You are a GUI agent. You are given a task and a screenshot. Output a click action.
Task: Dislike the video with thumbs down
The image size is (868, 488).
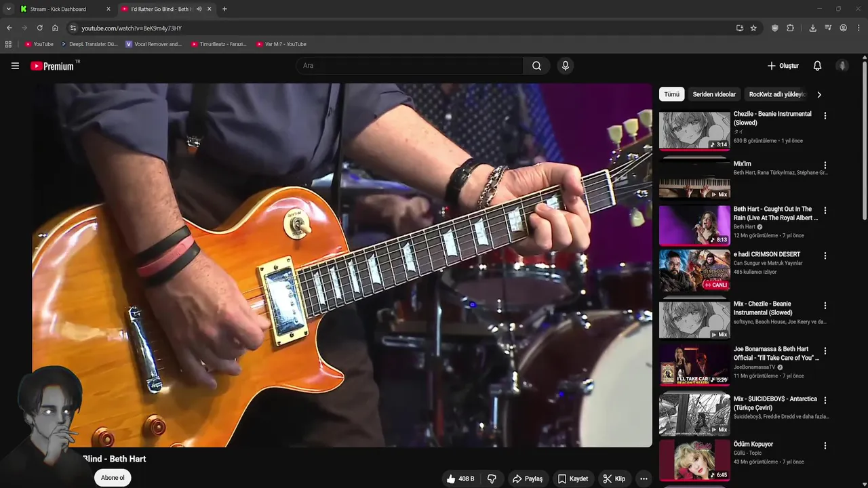tap(492, 479)
